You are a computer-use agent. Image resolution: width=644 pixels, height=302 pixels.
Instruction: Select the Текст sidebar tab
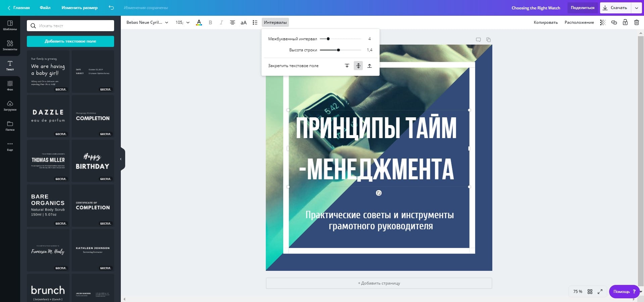[x=10, y=66]
